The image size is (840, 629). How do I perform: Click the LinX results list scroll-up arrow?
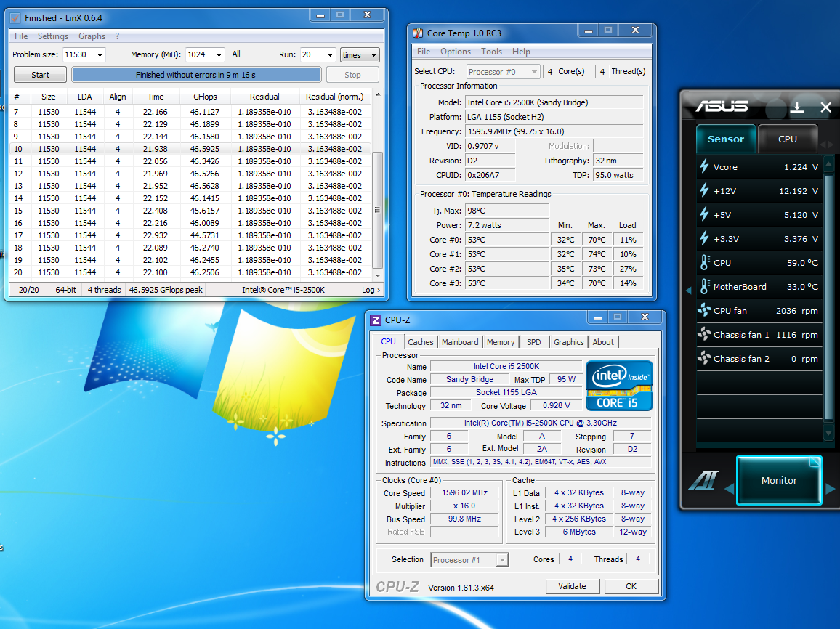pyautogui.click(x=378, y=95)
